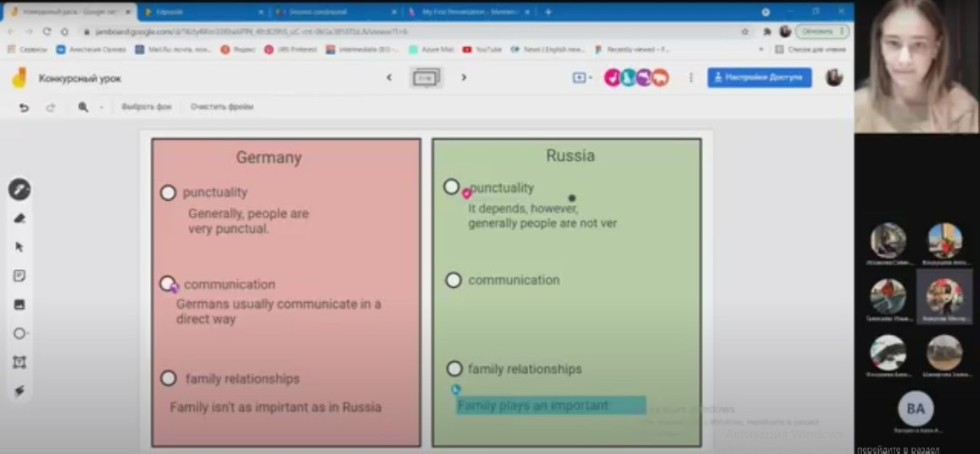Undo the last board action
Viewport: 980px width, 454px height.
(24, 108)
